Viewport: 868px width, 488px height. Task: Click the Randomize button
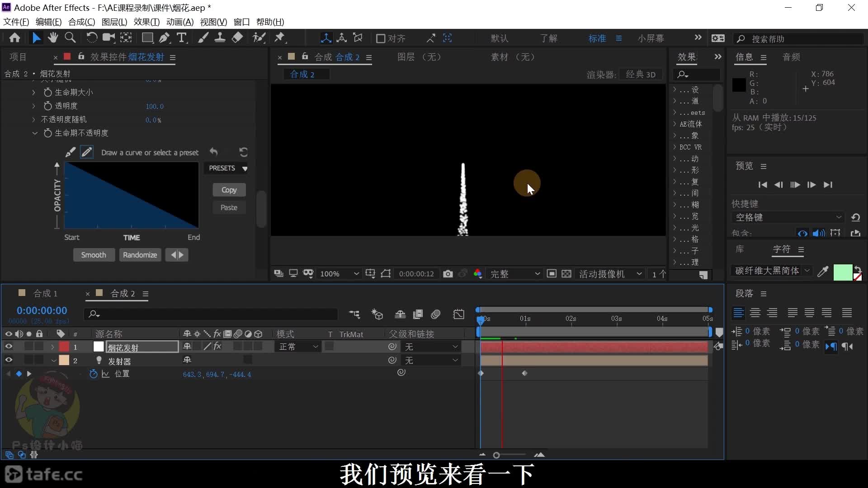pyautogui.click(x=140, y=255)
